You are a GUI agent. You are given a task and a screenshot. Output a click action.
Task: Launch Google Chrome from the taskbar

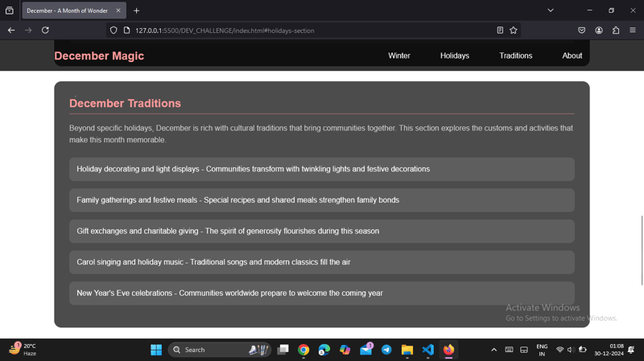point(303,350)
